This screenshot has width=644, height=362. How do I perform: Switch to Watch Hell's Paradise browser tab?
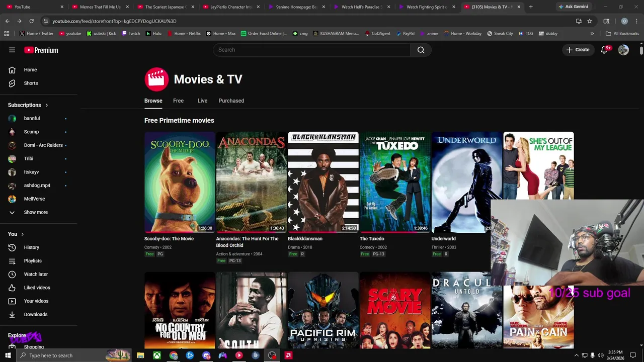(362, 7)
